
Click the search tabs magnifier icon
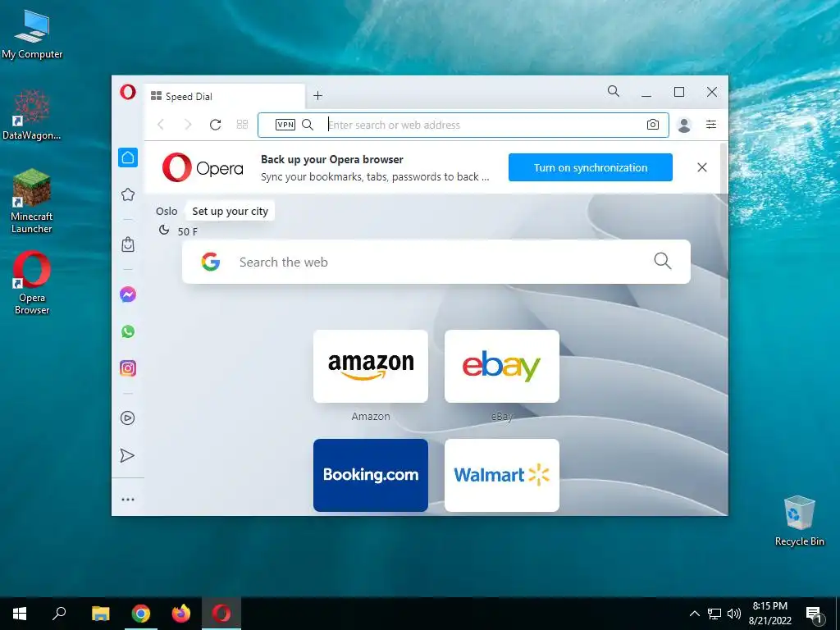[x=614, y=92]
